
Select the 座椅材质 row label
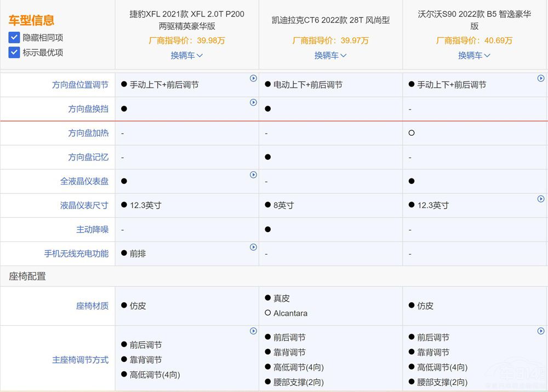pos(92,306)
